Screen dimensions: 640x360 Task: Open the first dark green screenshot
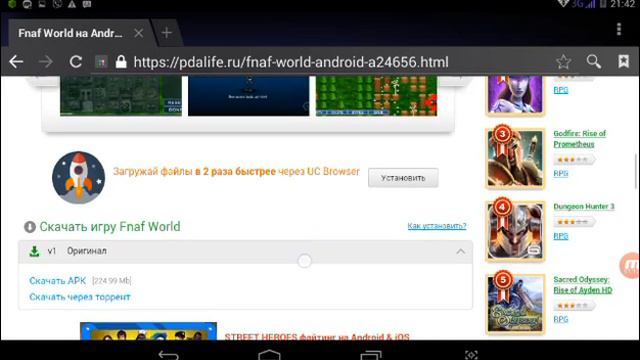point(121,96)
